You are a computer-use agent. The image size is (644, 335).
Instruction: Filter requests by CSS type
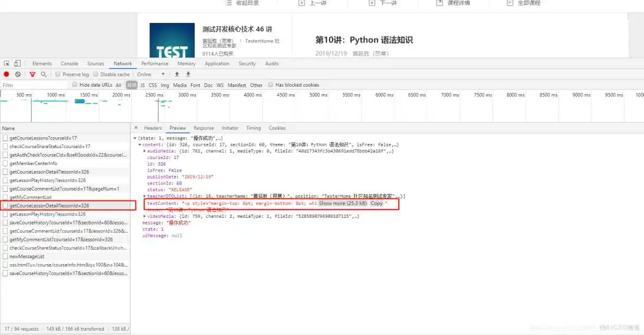[153, 85]
